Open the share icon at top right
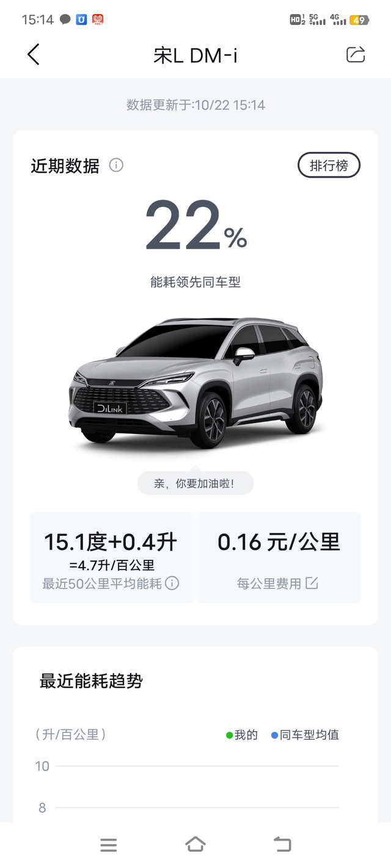Screen dimensions: 391x868 [356, 54]
